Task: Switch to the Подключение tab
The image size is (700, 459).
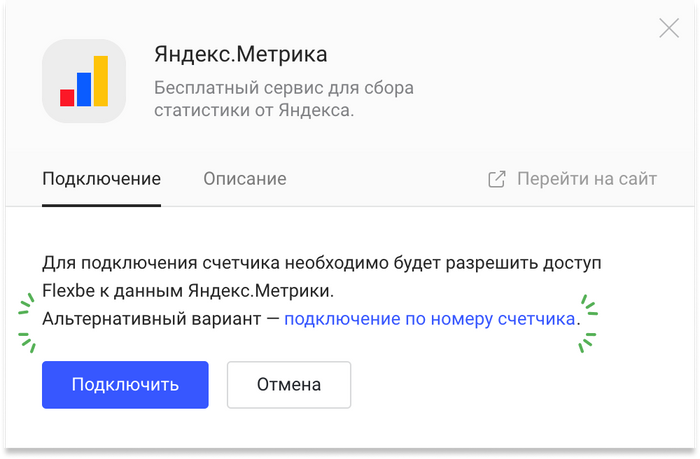Action: (101, 179)
